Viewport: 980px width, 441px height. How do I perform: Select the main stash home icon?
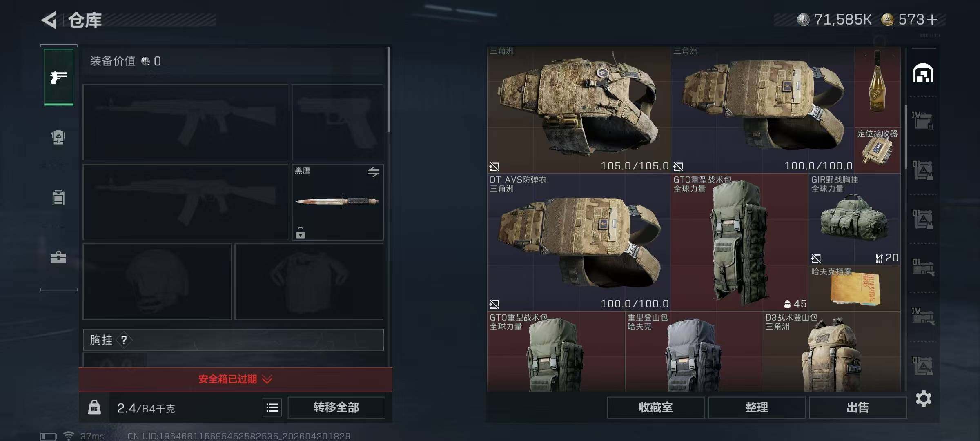pyautogui.click(x=923, y=73)
